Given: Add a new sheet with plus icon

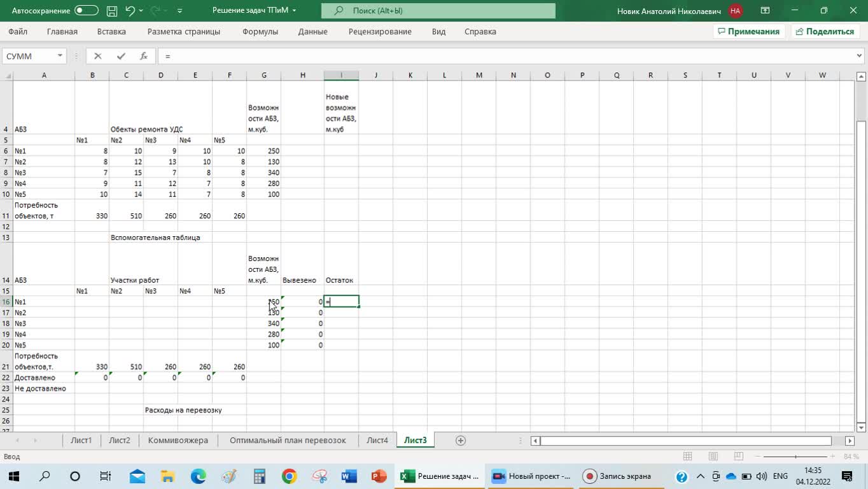Looking at the screenshot, I should point(461,441).
